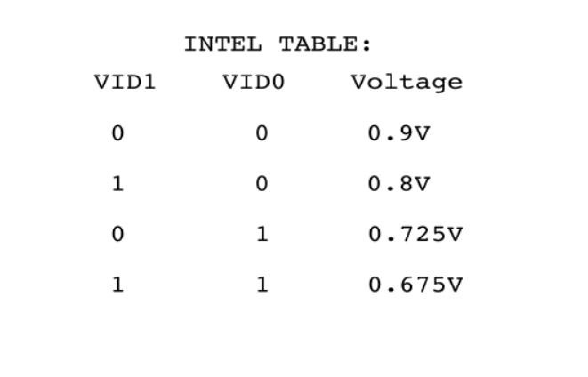
Task: Click the letter V ending 0.9V
Action: pos(423,135)
